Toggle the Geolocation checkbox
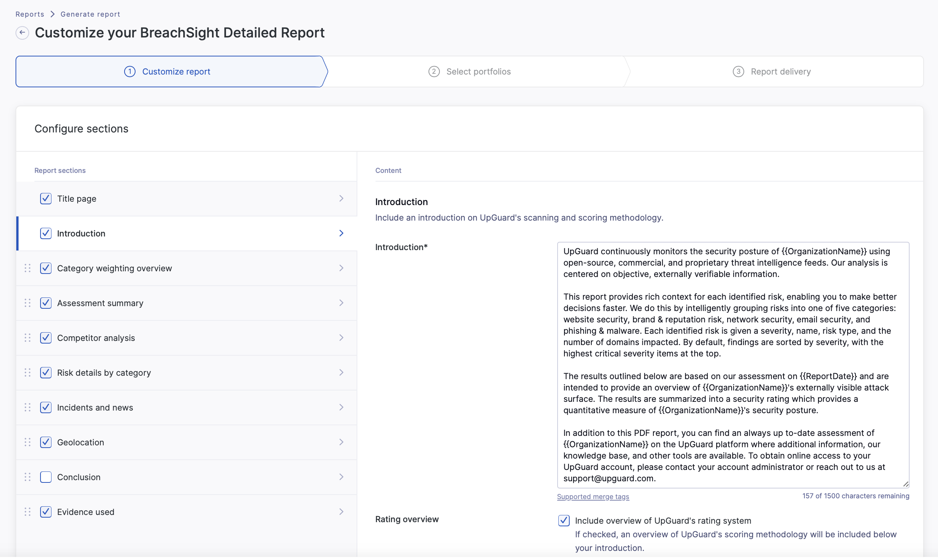 [46, 442]
